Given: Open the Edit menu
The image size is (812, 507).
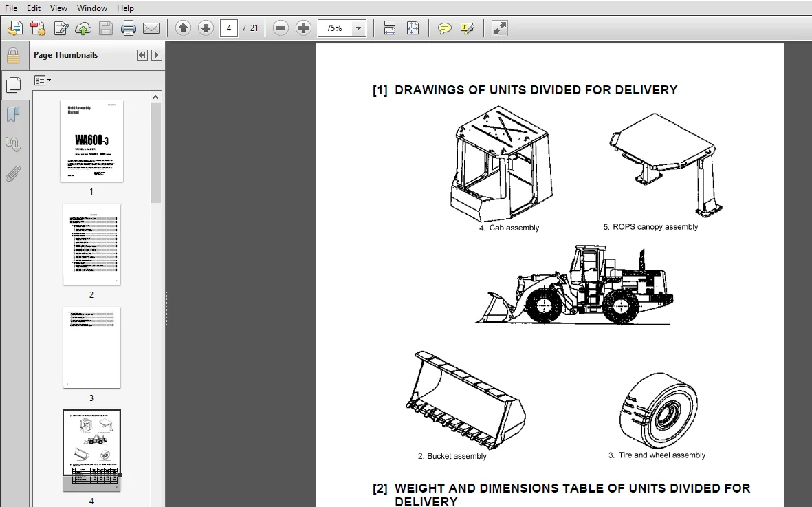Looking at the screenshot, I should point(33,8).
